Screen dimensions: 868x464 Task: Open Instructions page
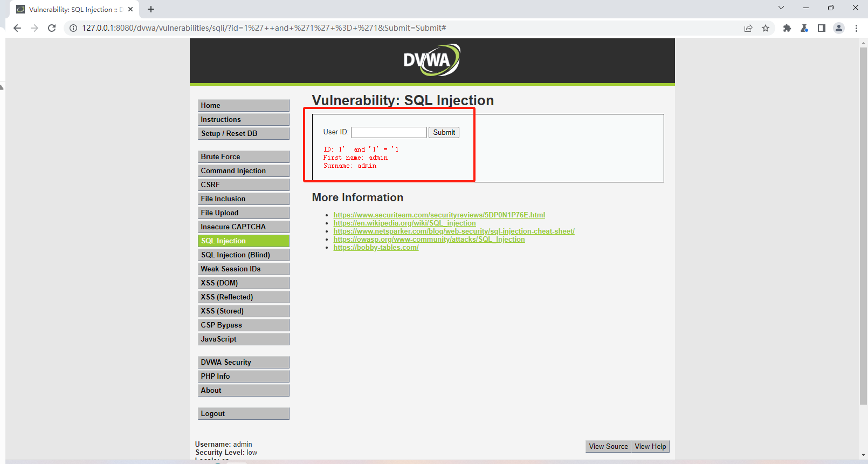(244, 119)
